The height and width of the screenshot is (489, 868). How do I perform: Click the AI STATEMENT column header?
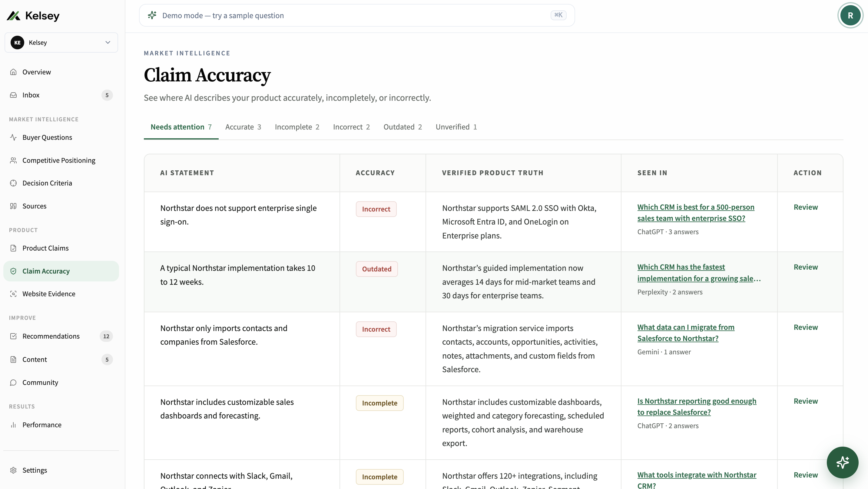pos(187,173)
